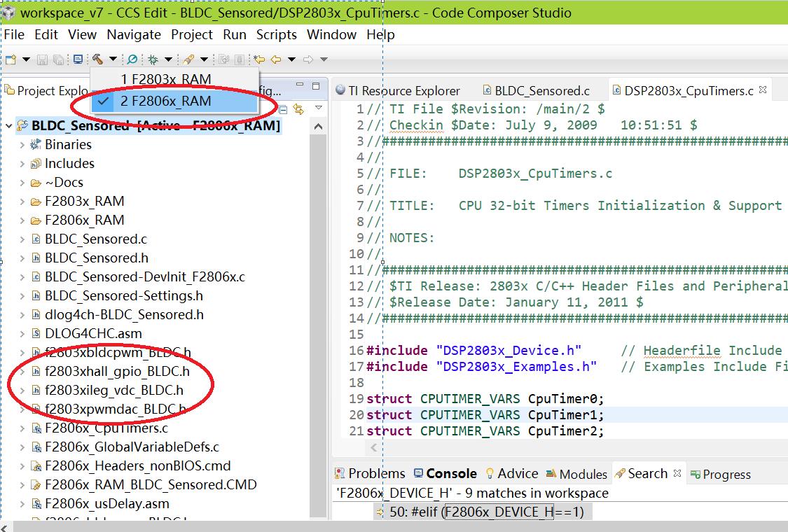This screenshot has width=788, height=532.
Task: Click Collapse All icon in Project Explorer
Action: pos(283,109)
